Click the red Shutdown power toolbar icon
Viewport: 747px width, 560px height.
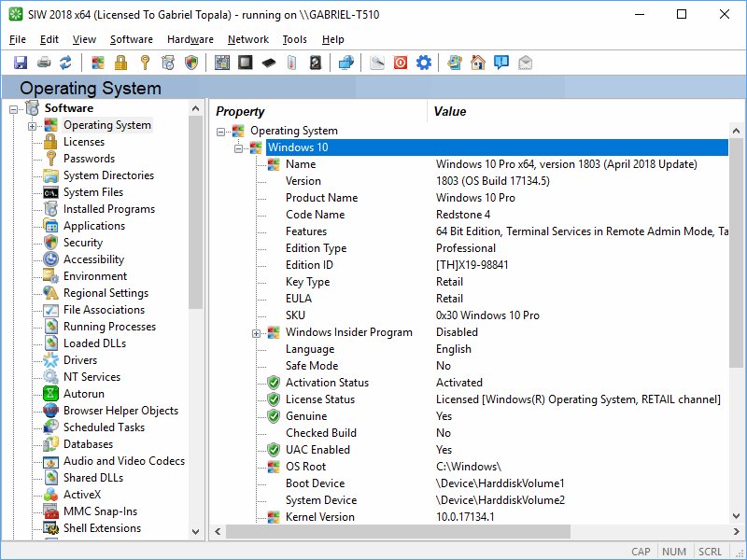tap(401, 63)
